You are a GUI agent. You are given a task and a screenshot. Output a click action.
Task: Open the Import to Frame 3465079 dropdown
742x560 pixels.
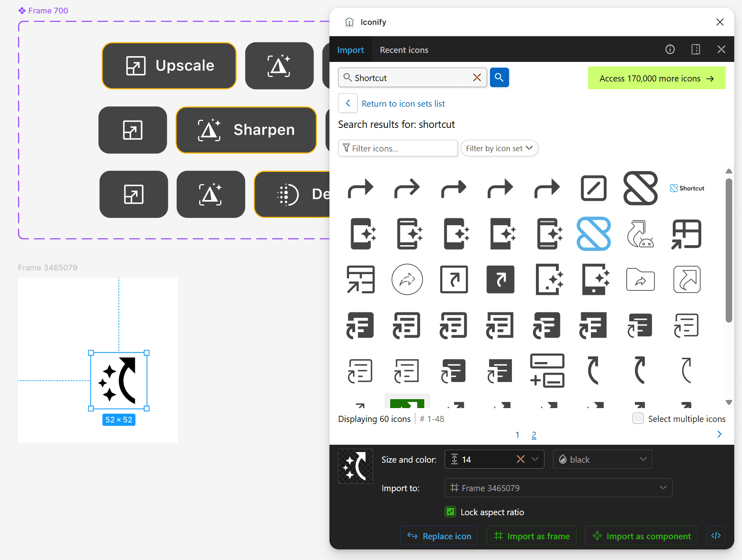click(558, 488)
